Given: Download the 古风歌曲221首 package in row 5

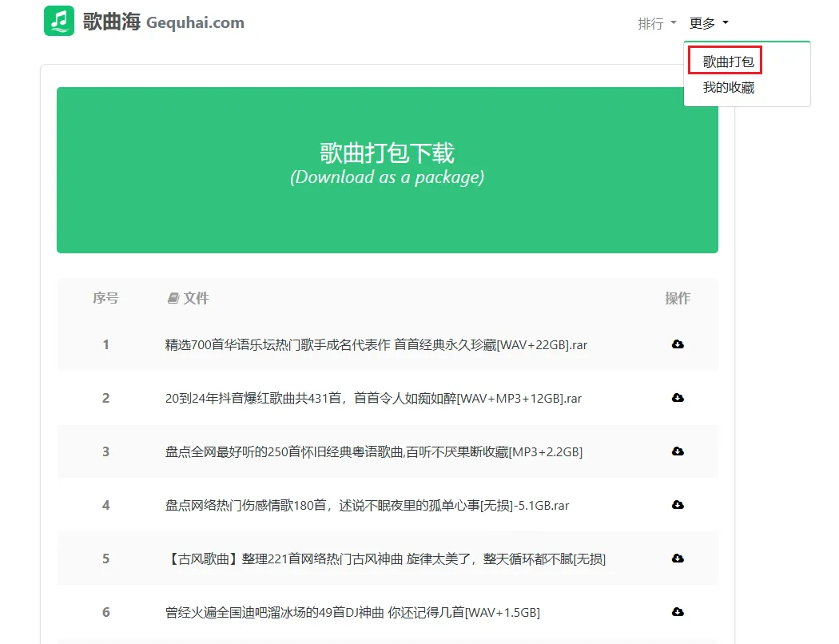Looking at the screenshot, I should tap(678, 558).
